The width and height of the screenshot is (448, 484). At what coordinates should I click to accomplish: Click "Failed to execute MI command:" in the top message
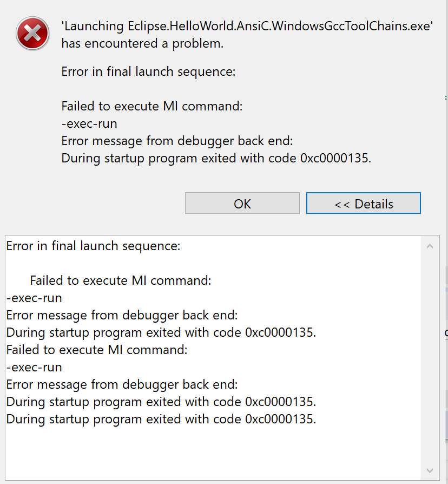[x=152, y=107]
